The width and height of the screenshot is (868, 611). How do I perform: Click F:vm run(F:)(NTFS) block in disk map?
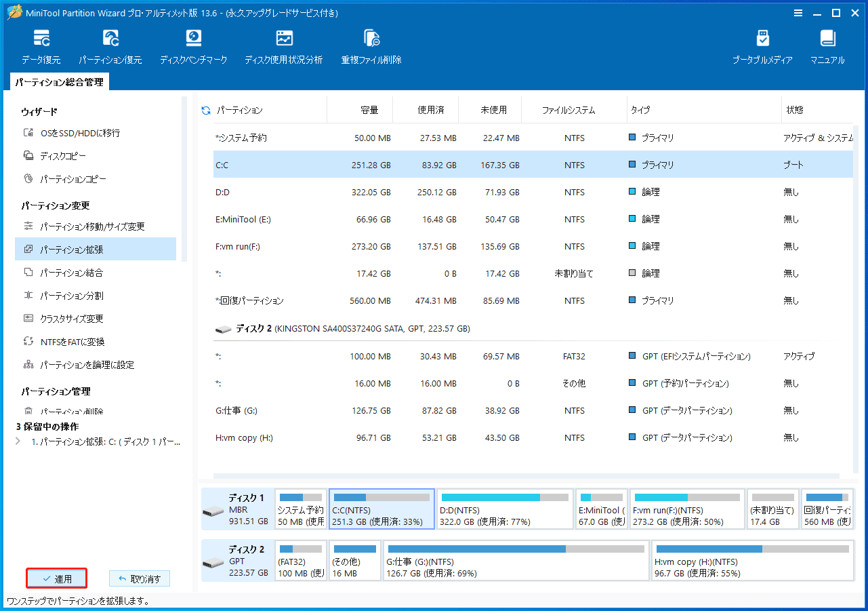coord(687,509)
